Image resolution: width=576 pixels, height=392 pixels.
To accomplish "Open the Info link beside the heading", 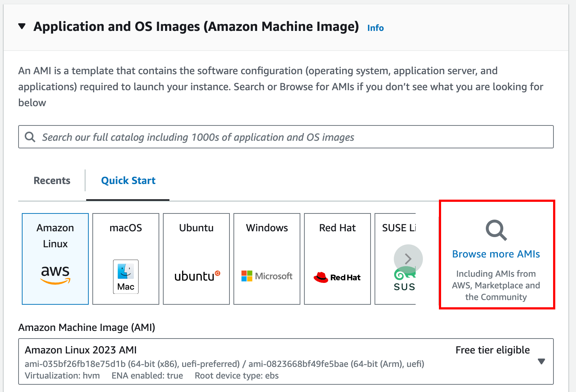I will 375,28.
